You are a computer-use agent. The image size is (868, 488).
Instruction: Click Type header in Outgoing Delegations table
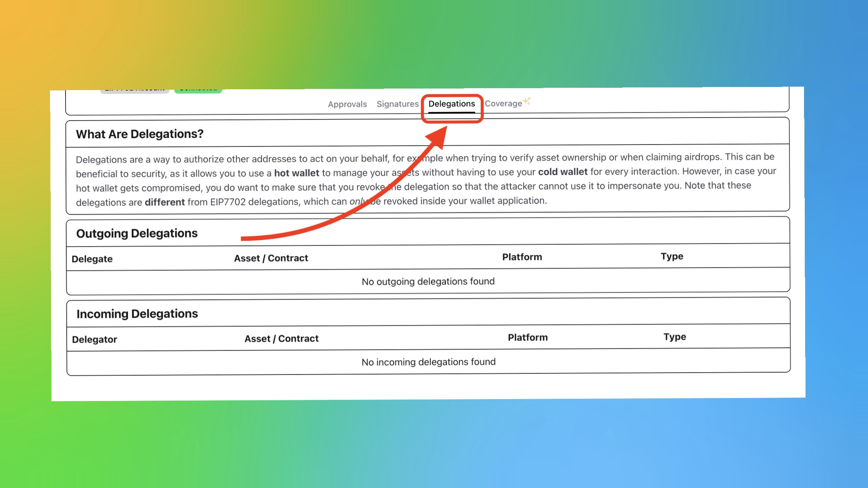[672, 256]
